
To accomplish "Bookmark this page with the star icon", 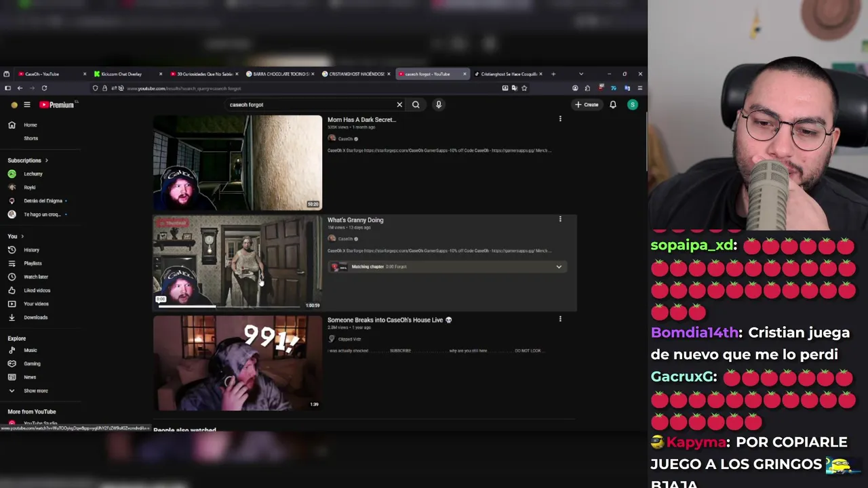I will pos(524,88).
